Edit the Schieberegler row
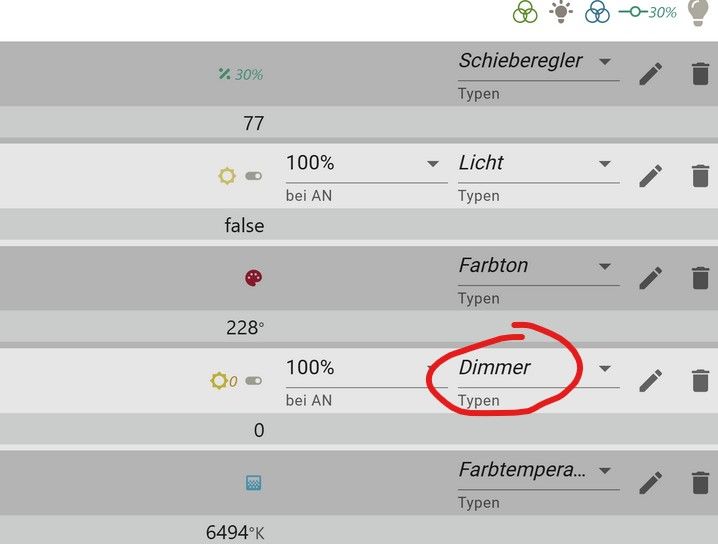This screenshot has height=544, width=718. 651,74
